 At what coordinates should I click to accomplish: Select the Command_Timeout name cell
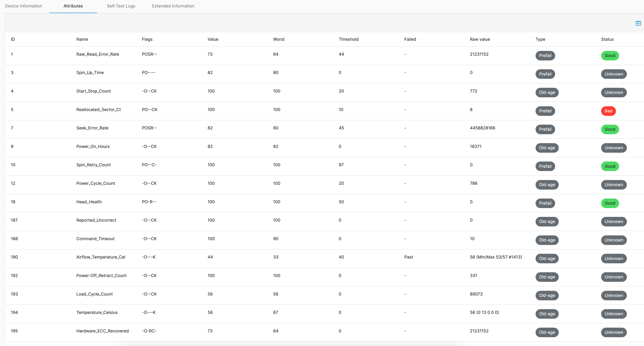[95, 239]
